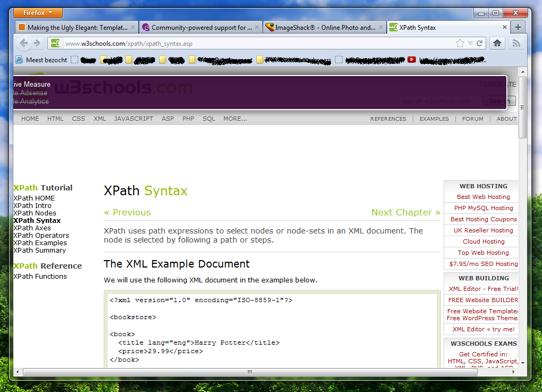Open Cloud Hosting link
Screen dimensions: 542x392
pyautogui.click(x=483, y=241)
